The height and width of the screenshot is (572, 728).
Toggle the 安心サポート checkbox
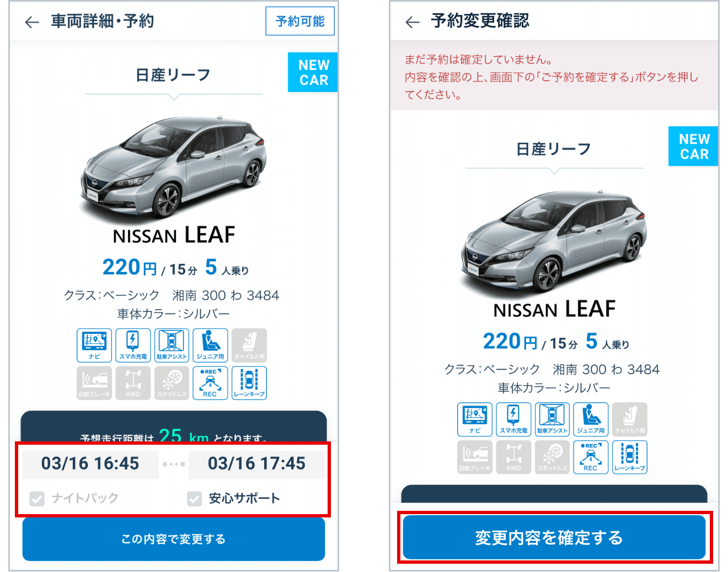tap(194, 499)
